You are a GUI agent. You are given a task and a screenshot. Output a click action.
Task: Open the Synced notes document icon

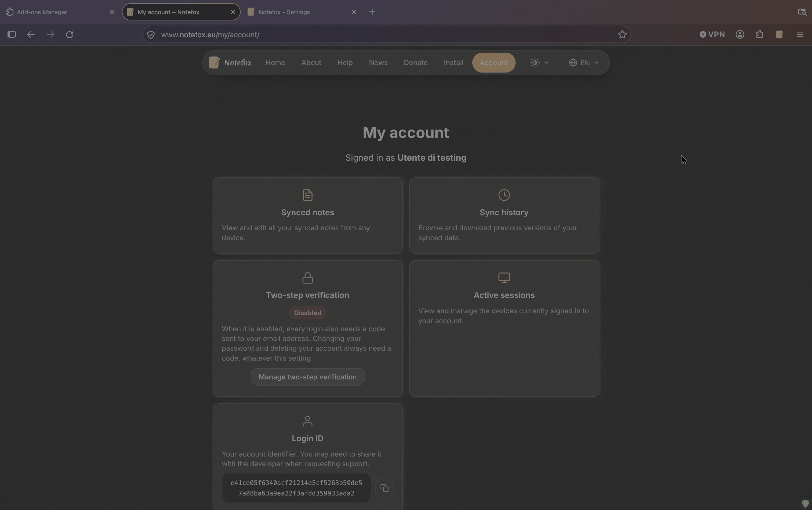(307, 195)
